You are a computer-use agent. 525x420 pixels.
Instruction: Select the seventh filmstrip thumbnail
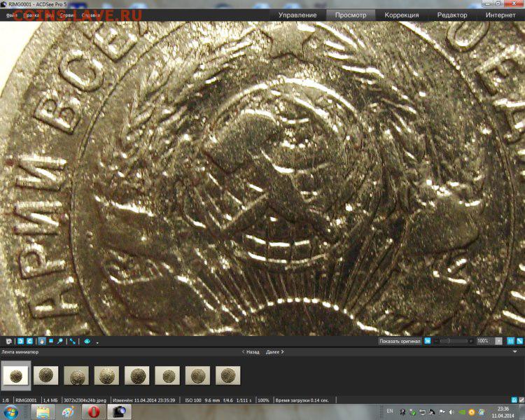point(197,375)
